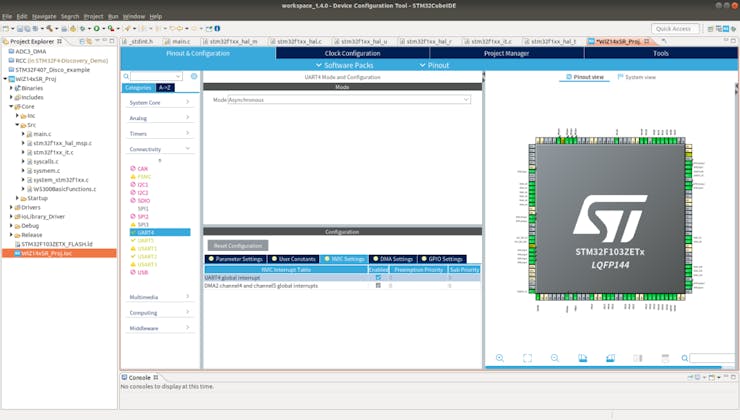This screenshot has width=740, height=420.
Task: Click the display selected console icon
Action: 698,377
